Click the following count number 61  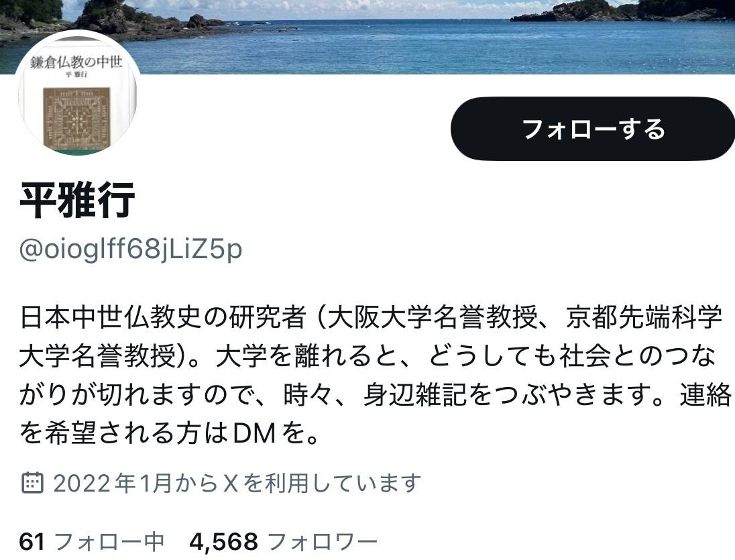[32, 542]
